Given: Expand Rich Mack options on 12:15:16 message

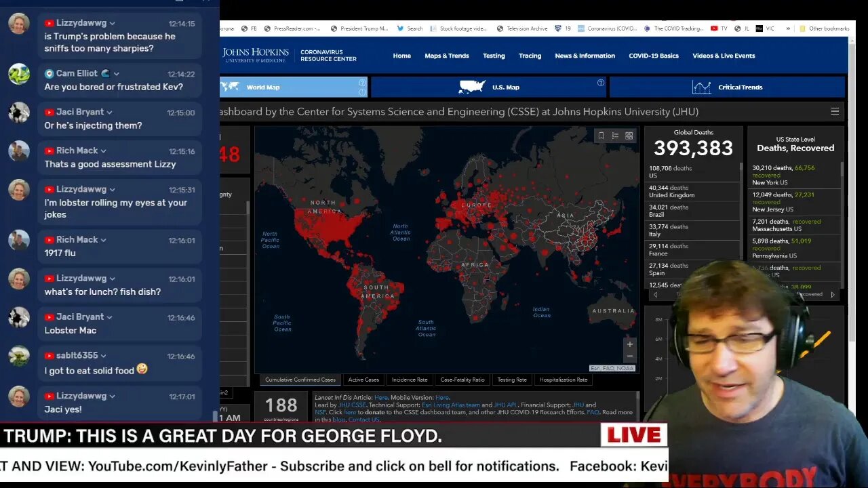Looking at the screenshot, I should click(x=103, y=150).
